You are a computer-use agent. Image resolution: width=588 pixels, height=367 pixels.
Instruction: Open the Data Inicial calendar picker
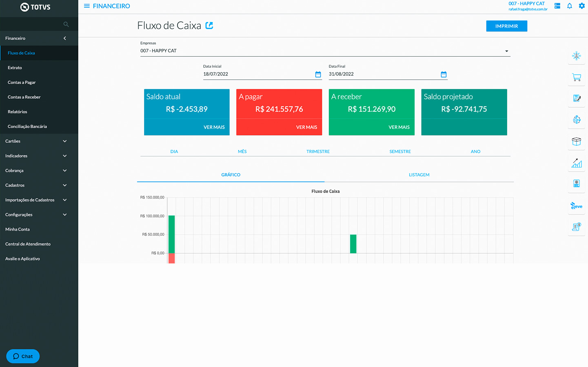(318, 74)
